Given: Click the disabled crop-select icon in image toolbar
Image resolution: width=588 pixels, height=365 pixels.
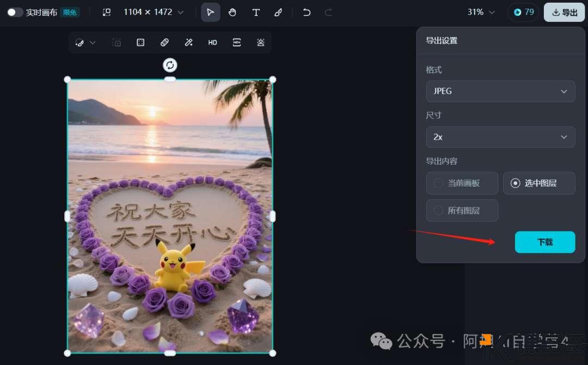Looking at the screenshot, I should (x=117, y=42).
